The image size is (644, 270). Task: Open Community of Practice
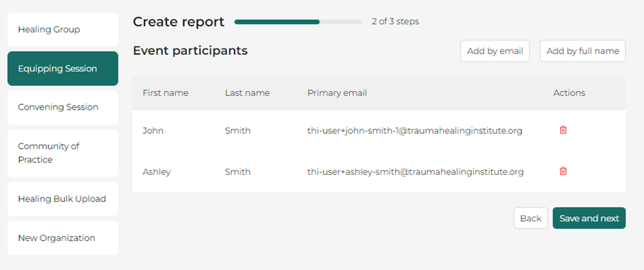point(63,153)
